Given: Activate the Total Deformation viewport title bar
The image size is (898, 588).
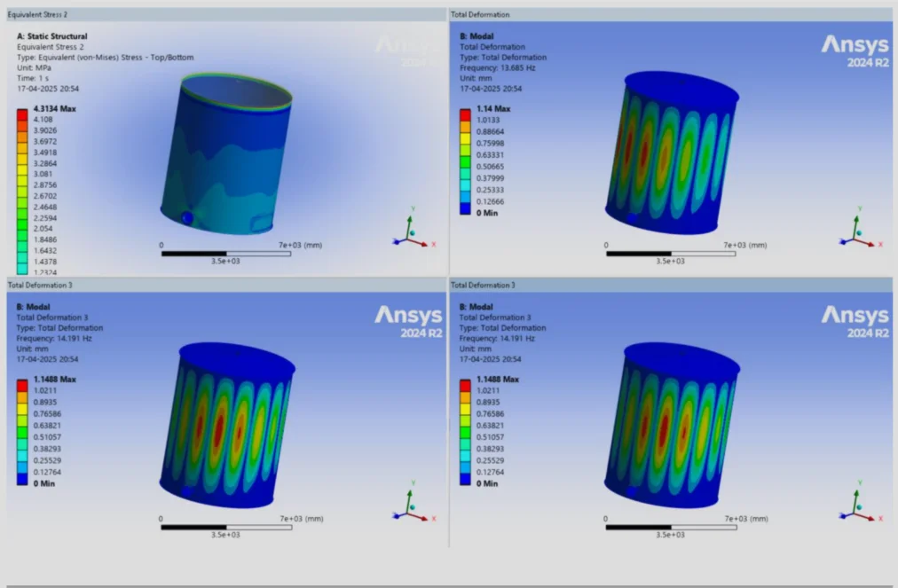Looking at the screenshot, I should (x=671, y=14).
